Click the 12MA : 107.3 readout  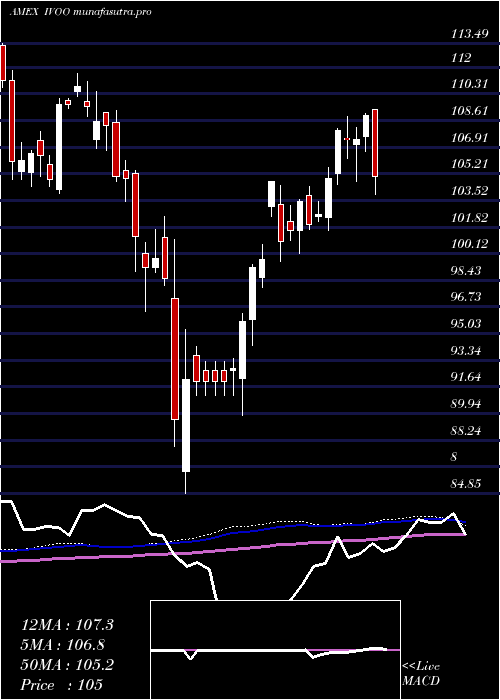coord(67,625)
